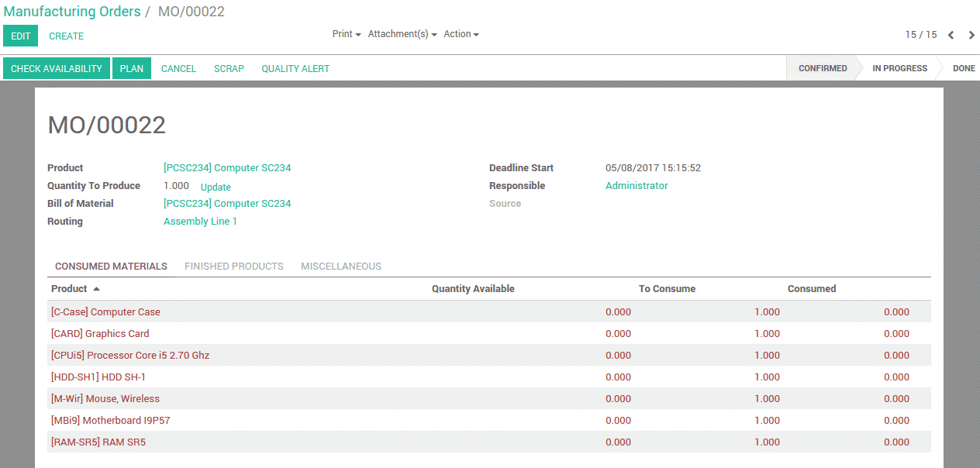980x468 pixels.
Task: Click the PLAN button
Action: click(132, 68)
